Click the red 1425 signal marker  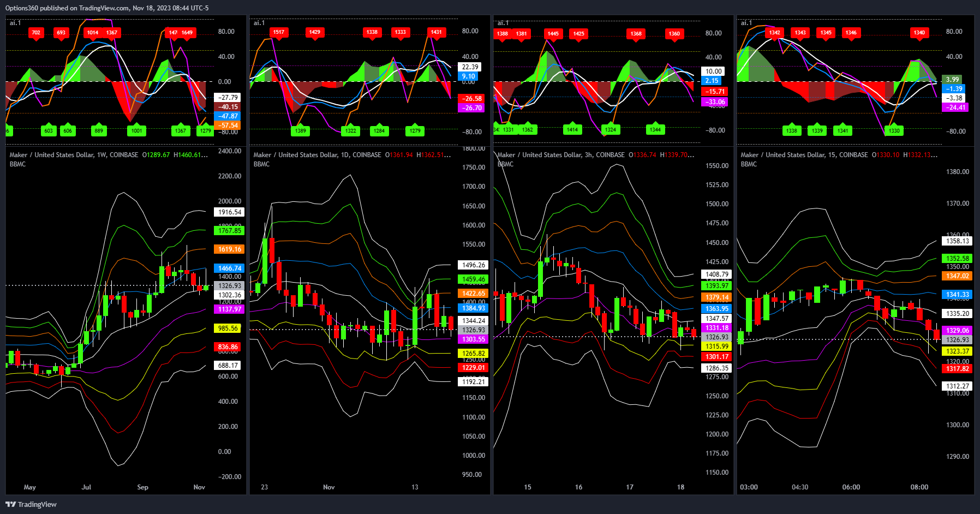pos(579,34)
